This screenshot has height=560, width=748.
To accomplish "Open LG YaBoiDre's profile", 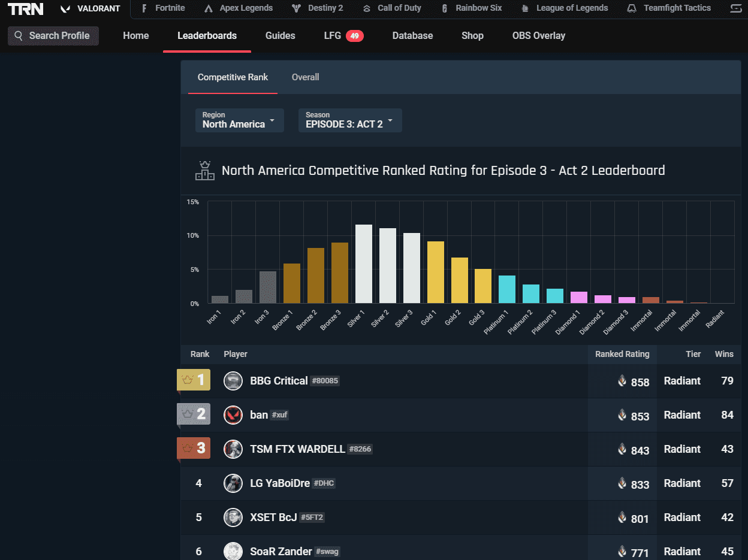I will point(280,483).
